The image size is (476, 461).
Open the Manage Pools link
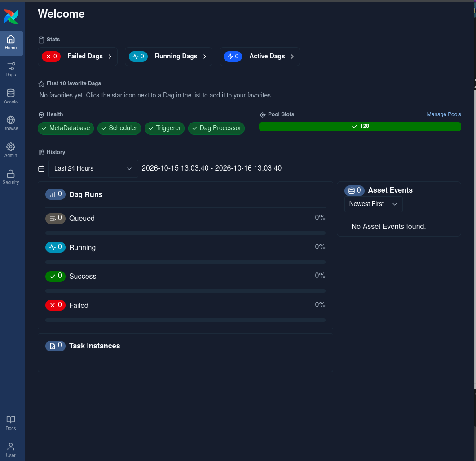[444, 114]
